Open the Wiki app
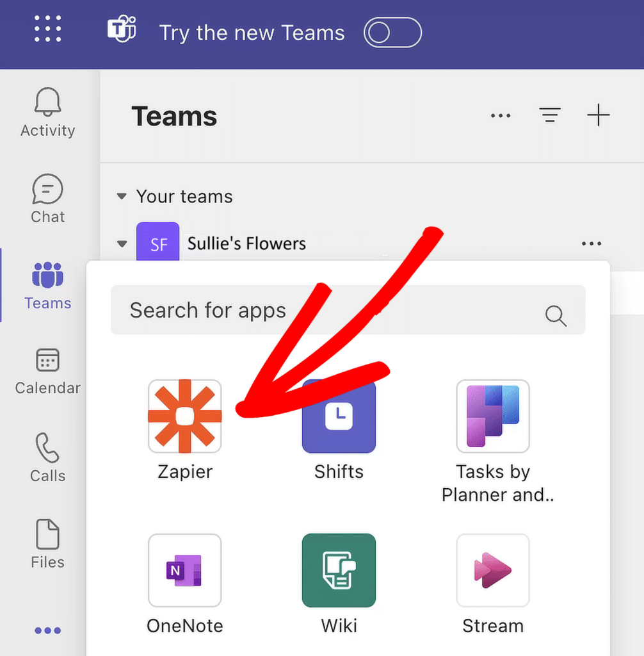 (339, 570)
